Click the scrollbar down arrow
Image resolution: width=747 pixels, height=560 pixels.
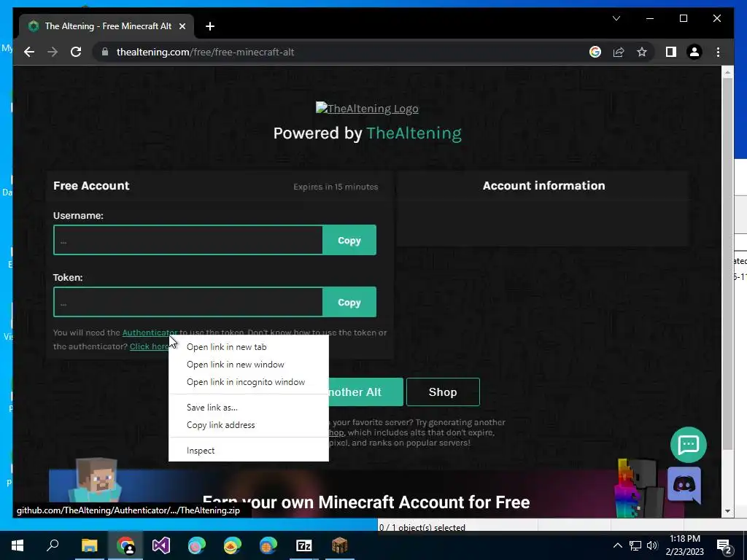click(x=727, y=511)
